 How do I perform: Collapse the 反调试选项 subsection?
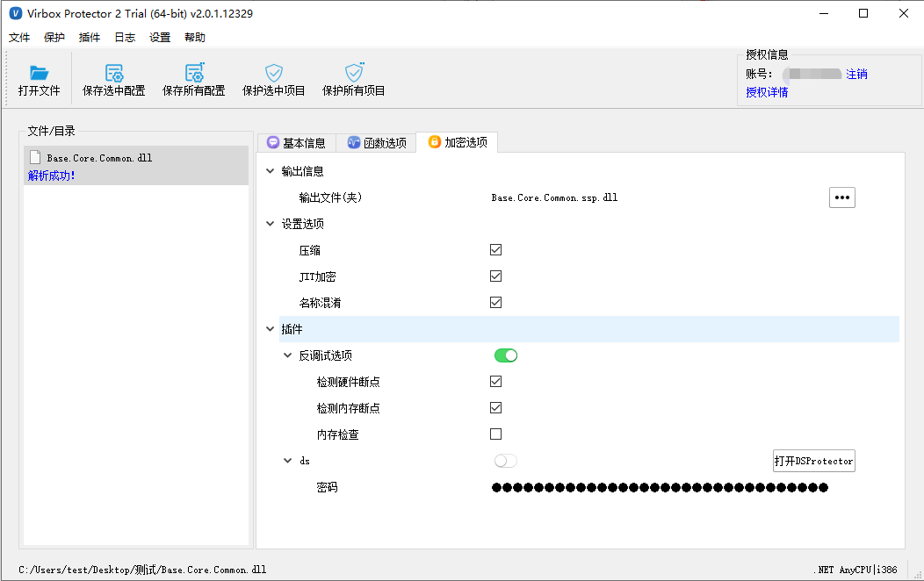[287, 355]
